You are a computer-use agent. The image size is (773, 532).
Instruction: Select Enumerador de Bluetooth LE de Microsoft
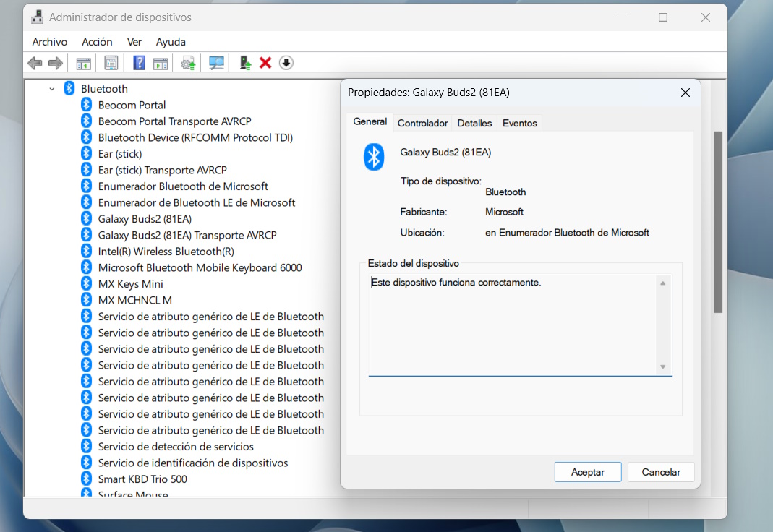(x=196, y=202)
